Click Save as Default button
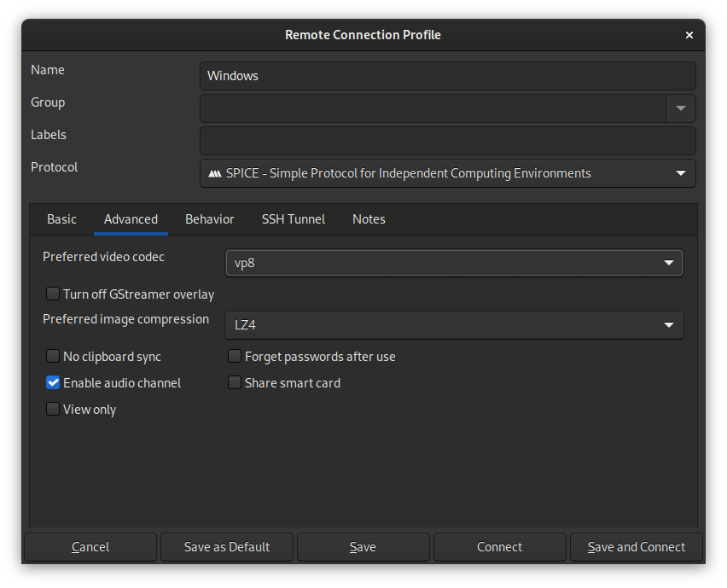 tap(227, 547)
